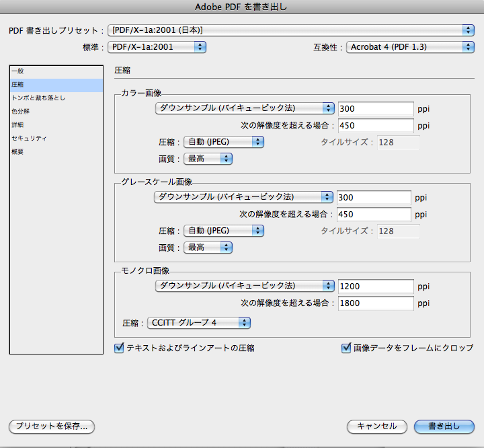This screenshot has height=448, width=484.
Task: Select 詳細 in the sidebar list
Action: pos(56,125)
